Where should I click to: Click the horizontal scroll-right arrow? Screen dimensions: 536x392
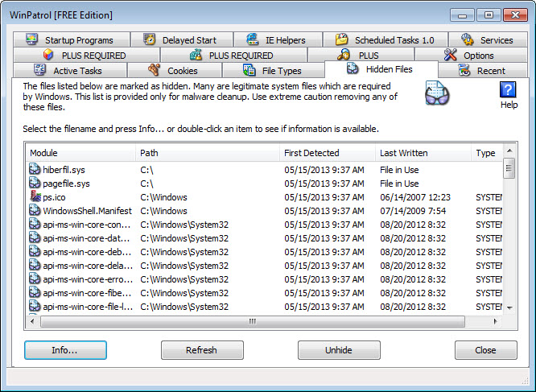click(495, 321)
